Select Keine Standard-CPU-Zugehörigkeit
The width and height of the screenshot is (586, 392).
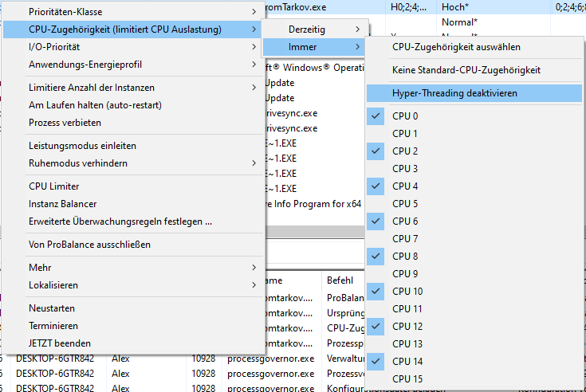[x=474, y=70]
